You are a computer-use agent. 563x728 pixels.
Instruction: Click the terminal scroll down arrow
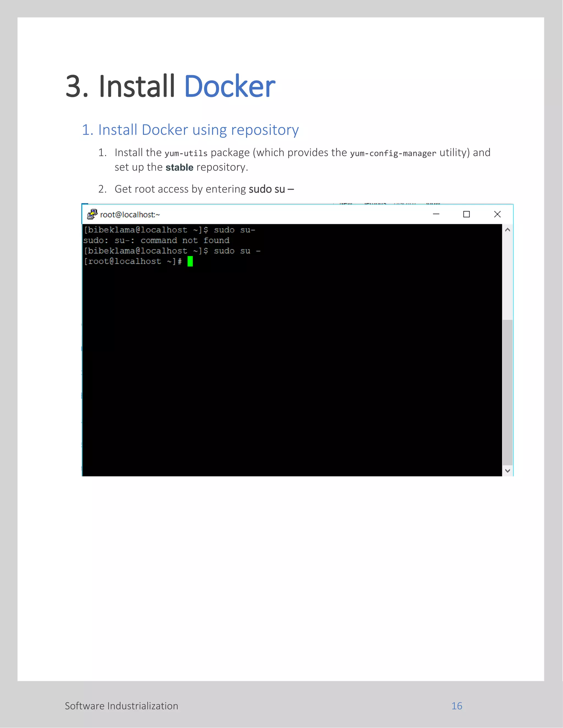click(507, 471)
